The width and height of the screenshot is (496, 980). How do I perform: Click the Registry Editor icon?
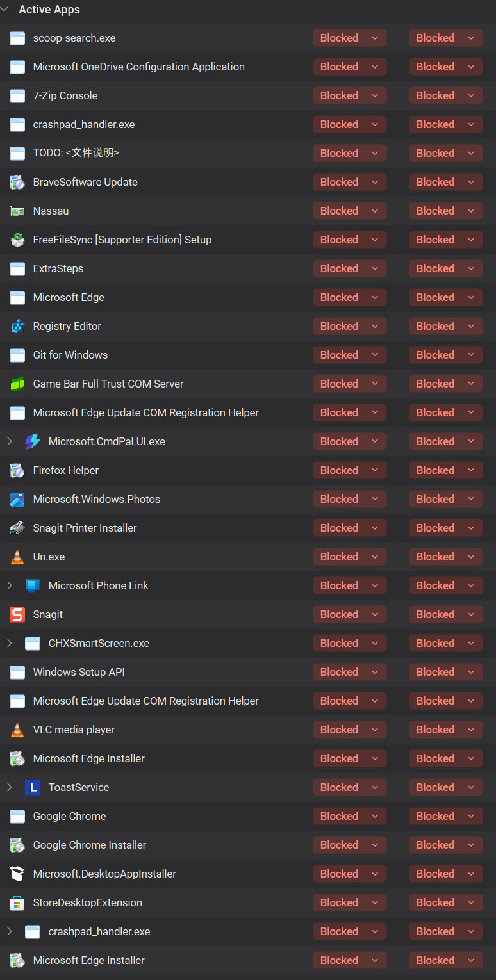click(17, 327)
